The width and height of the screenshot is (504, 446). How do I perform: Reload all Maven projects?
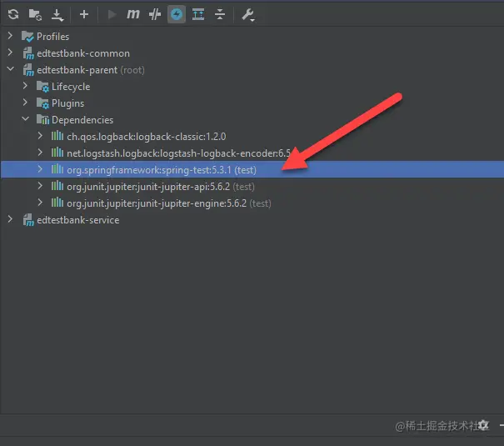13,14
